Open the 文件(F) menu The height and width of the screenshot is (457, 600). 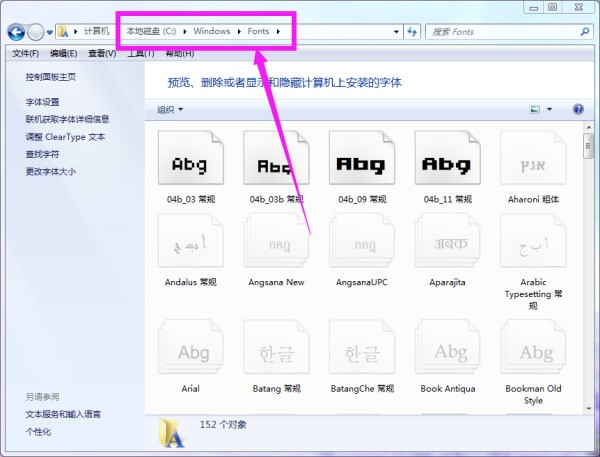coord(25,53)
